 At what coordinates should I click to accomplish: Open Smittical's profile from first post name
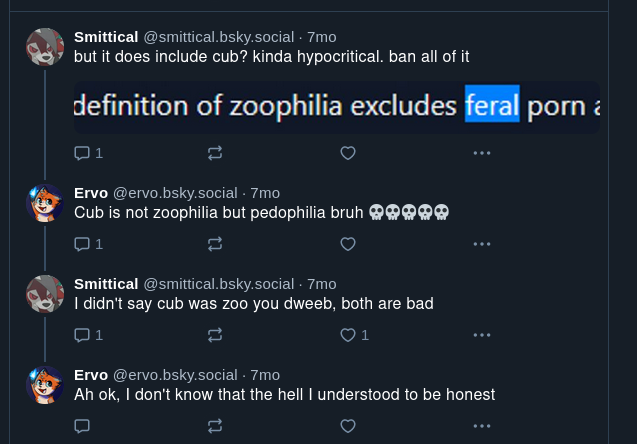106,36
